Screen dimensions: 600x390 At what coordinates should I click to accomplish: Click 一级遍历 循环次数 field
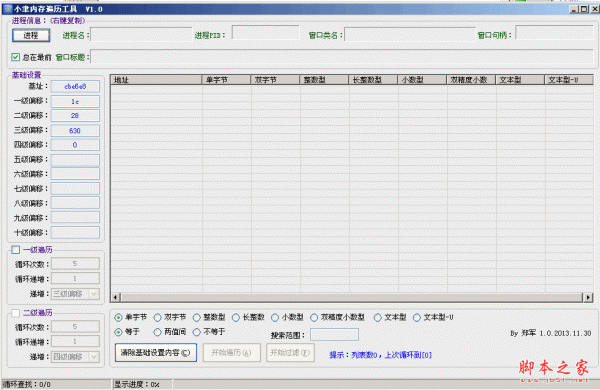coord(75,264)
